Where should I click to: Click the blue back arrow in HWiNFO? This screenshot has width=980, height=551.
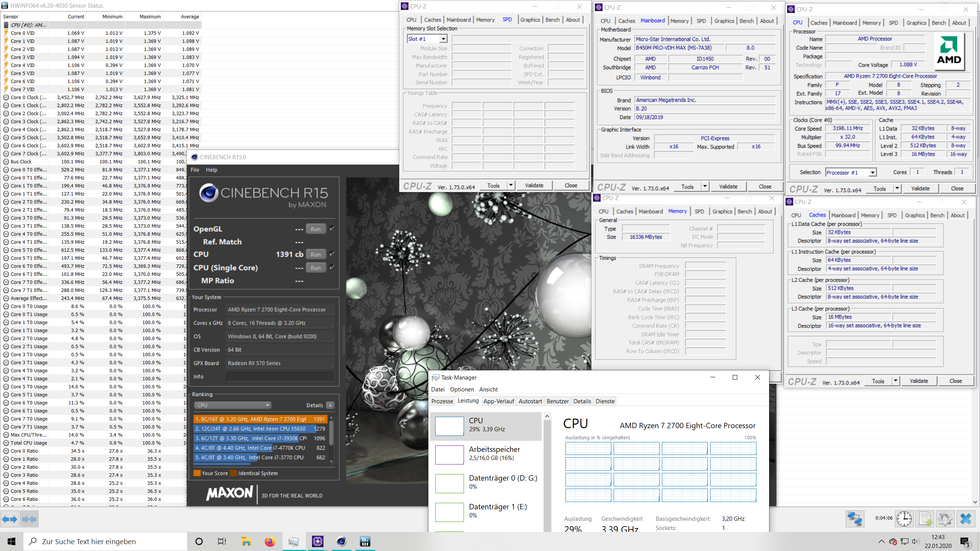pyautogui.click(x=9, y=519)
